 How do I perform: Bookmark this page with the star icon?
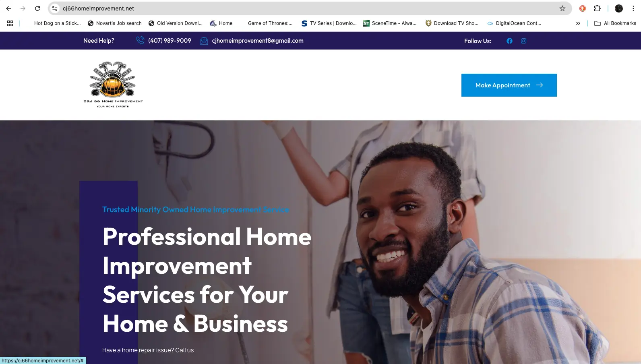(562, 8)
